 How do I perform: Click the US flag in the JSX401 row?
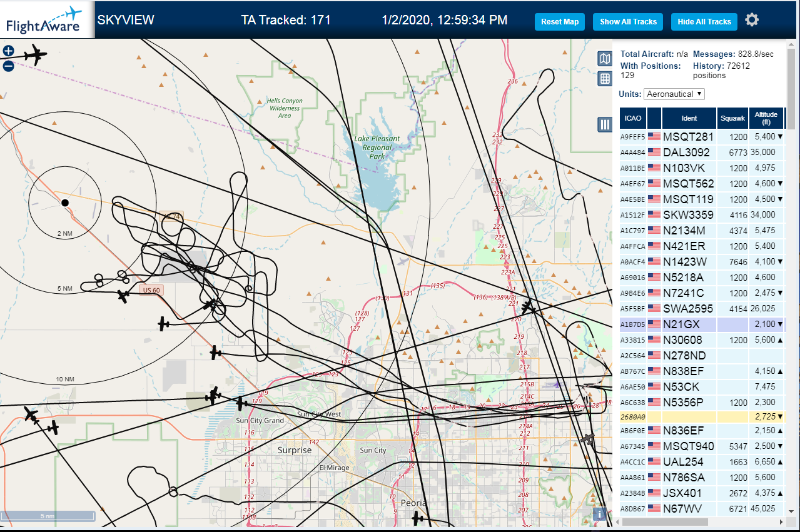click(654, 493)
